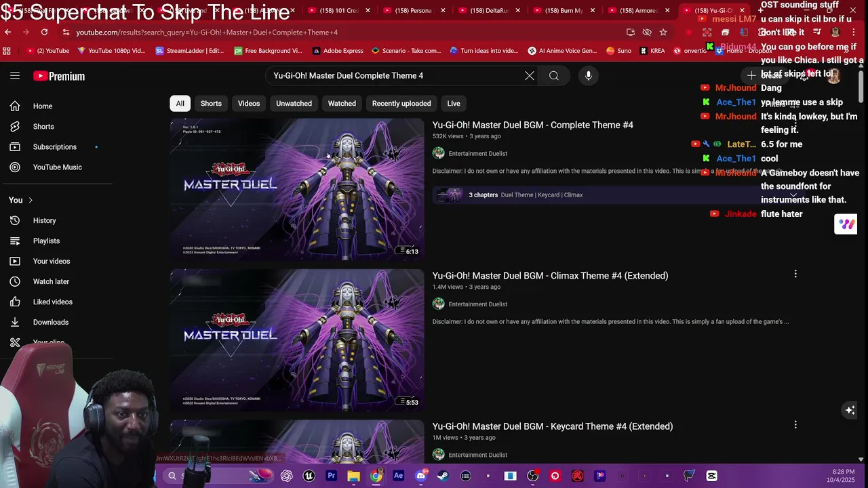Open the Adobe Express bookmark
Image resolution: width=868 pixels, height=488 pixels.
pyautogui.click(x=338, y=51)
